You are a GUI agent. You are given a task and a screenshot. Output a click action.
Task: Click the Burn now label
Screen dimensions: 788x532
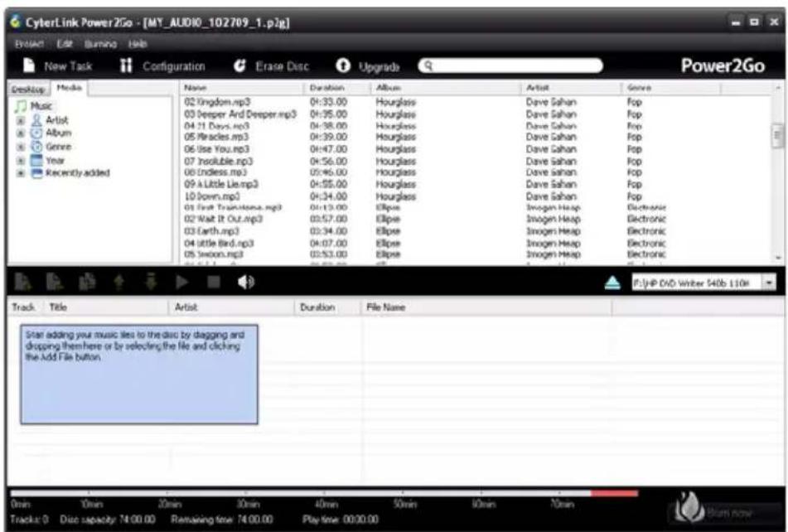point(730,513)
